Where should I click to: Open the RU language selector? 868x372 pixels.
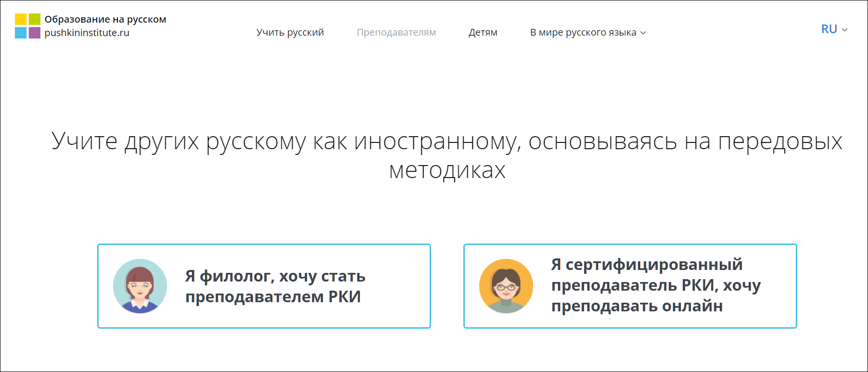(830, 29)
